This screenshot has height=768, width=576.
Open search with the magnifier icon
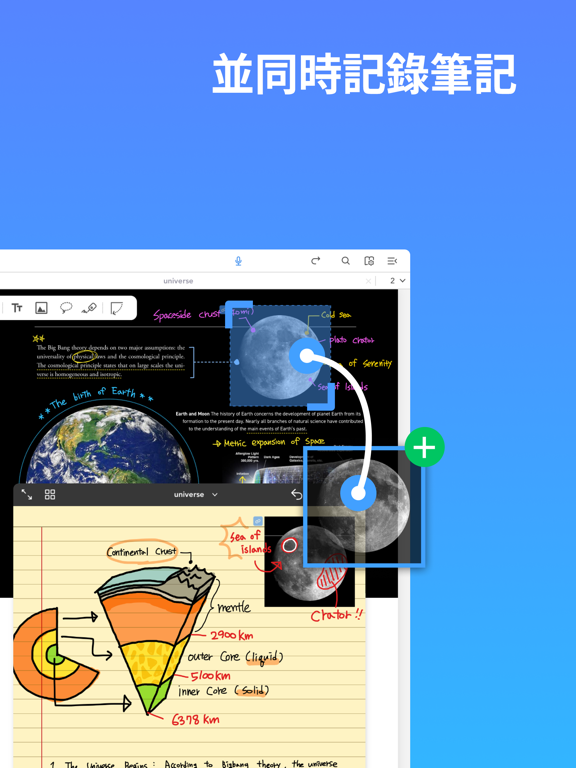click(x=345, y=261)
